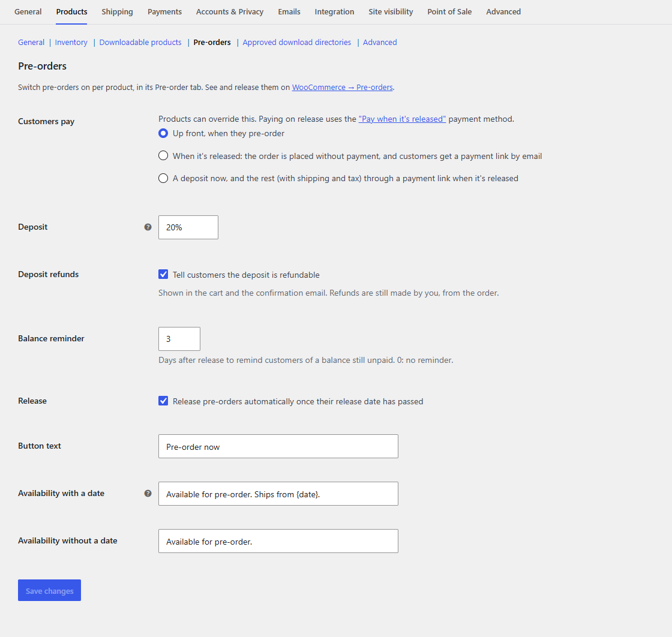This screenshot has height=637, width=672.
Task: Follow the WooCommerce → Pre-orders link
Action: coord(342,88)
